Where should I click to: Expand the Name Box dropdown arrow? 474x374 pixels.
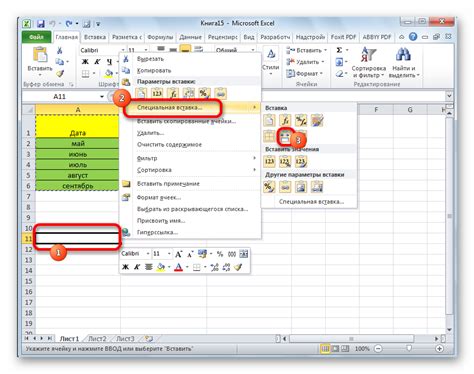pos(102,97)
